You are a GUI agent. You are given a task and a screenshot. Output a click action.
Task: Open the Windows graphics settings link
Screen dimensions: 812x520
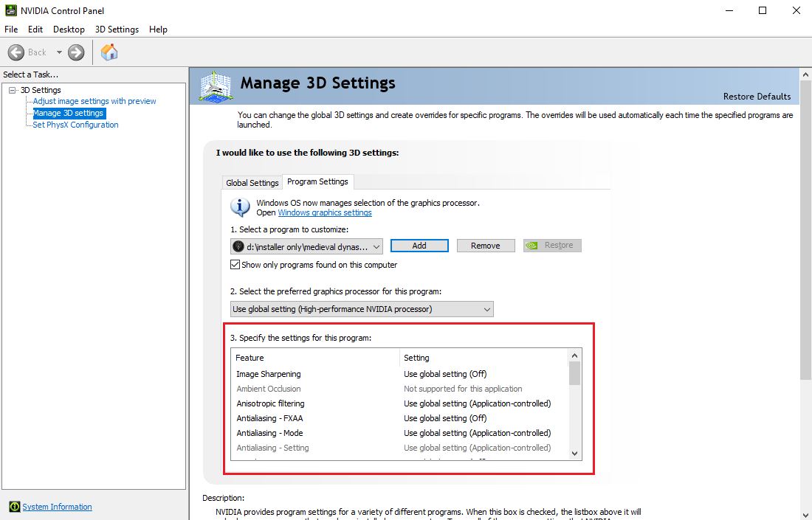coord(325,212)
